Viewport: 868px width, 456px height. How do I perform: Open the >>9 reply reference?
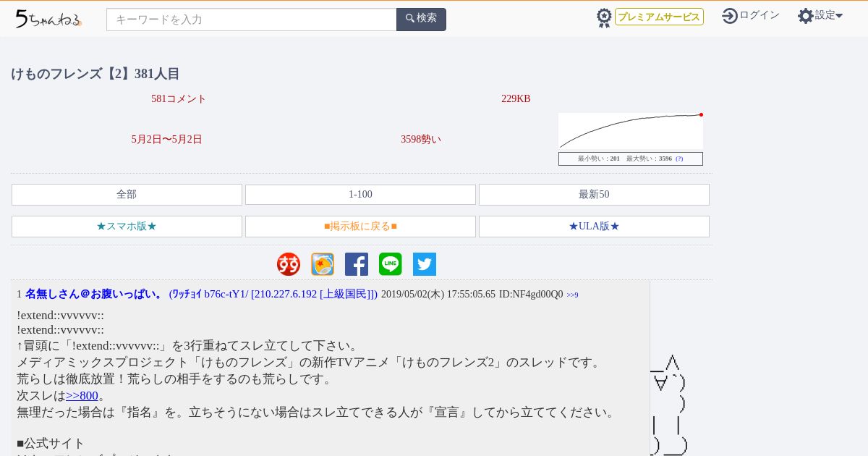tap(572, 295)
